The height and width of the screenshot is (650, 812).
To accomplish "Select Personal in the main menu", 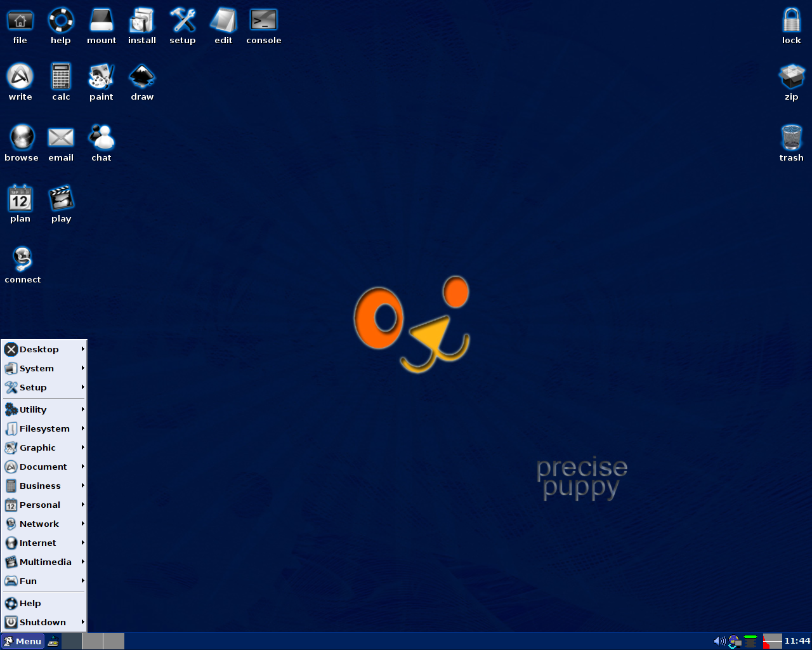I will 44,505.
